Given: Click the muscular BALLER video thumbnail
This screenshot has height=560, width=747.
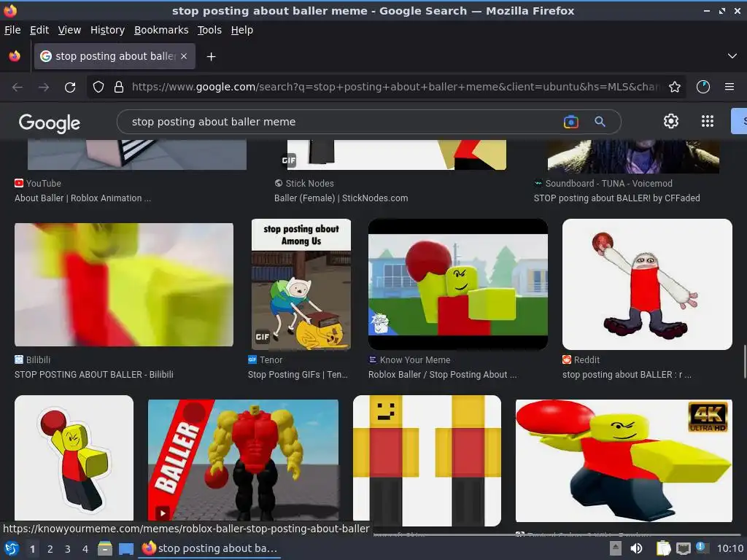Looking at the screenshot, I should 244,460.
